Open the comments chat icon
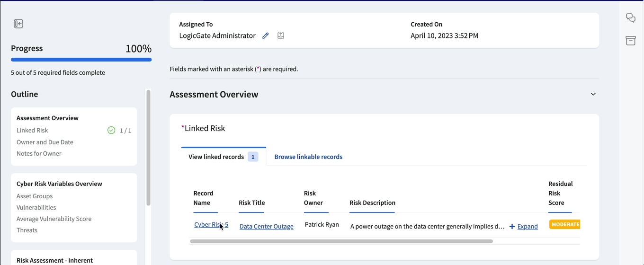 (x=631, y=18)
